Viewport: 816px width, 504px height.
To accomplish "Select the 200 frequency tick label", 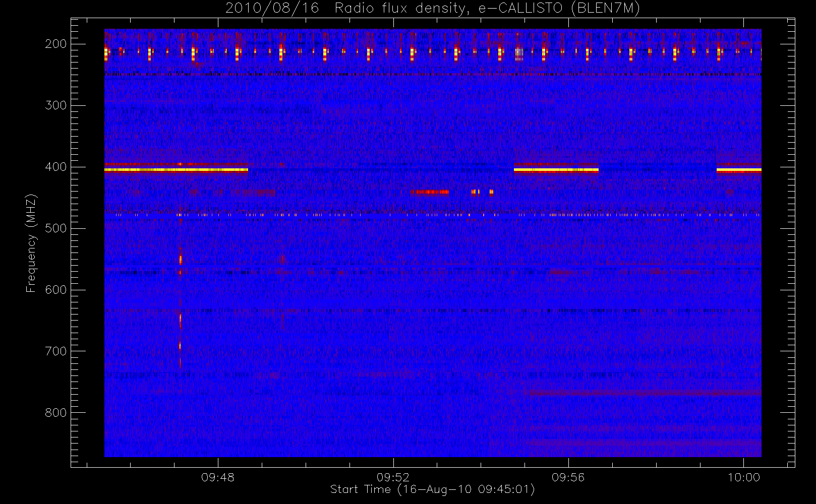I will pos(55,44).
